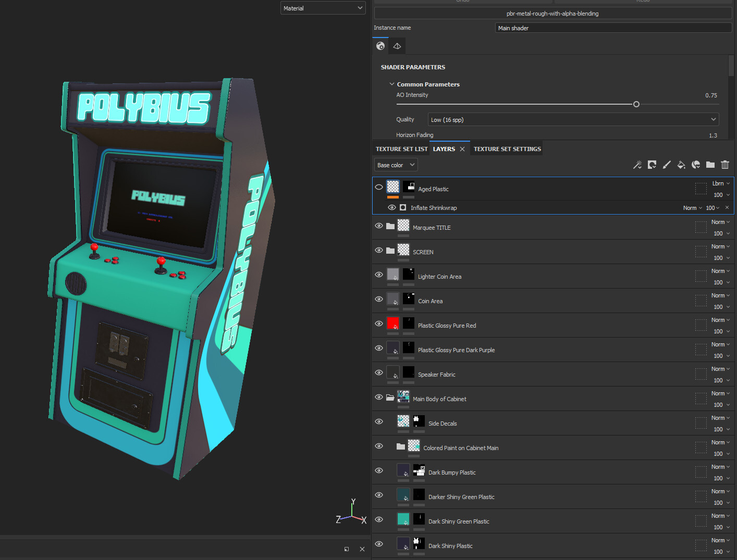The width and height of the screenshot is (737, 560).
Task: Open the Base color channel dropdown
Action: (x=396, y=165)
